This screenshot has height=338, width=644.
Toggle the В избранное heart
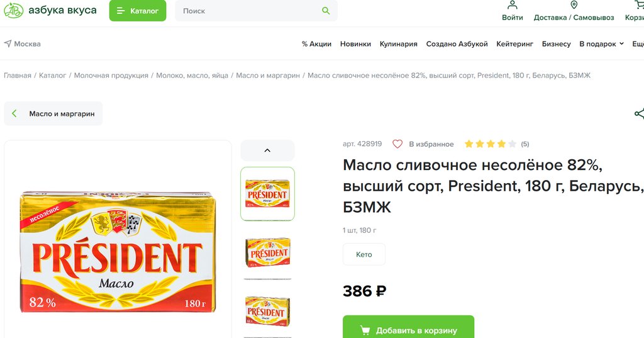[397, 144]
